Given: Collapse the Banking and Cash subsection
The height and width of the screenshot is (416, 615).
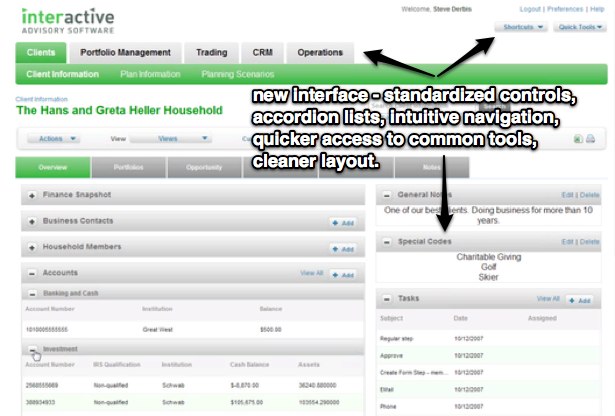Looking at the screenshot, I should click(33, 293).
